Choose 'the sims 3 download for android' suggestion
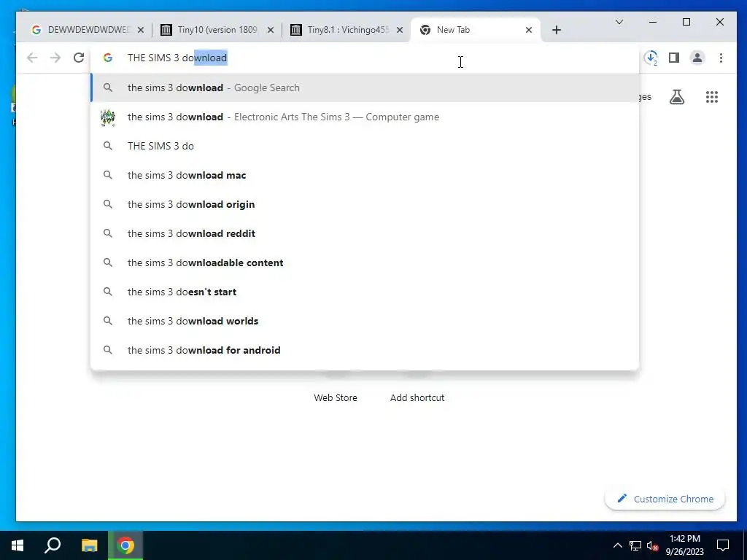747x560 pixels. [x=365, y=350]
